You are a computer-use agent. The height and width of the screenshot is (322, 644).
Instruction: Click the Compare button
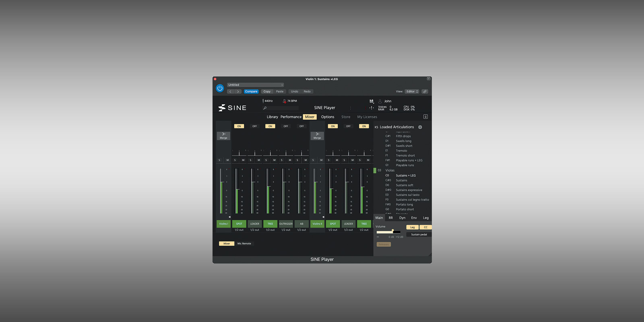coord(251,91)
